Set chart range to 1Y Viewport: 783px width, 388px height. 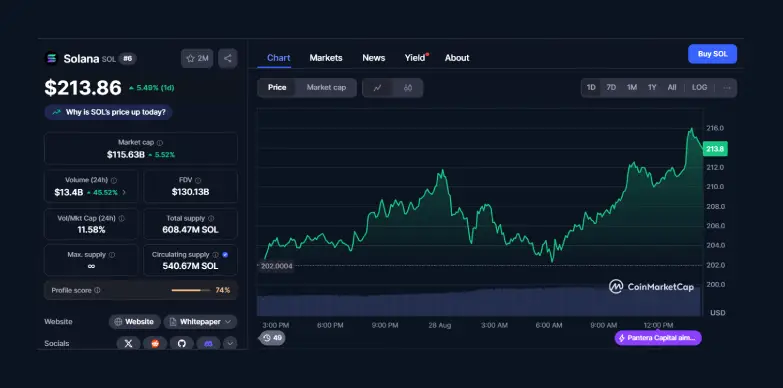point(652,87)
